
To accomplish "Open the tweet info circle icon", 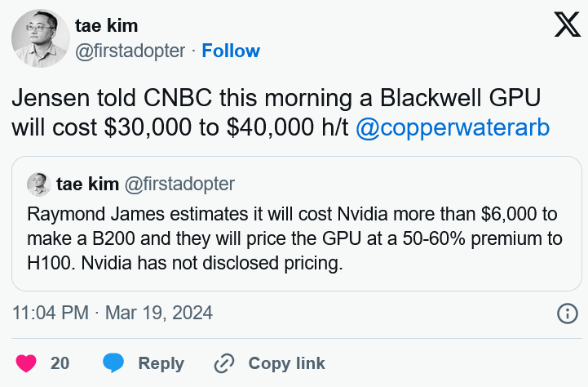I will [568, 314].
